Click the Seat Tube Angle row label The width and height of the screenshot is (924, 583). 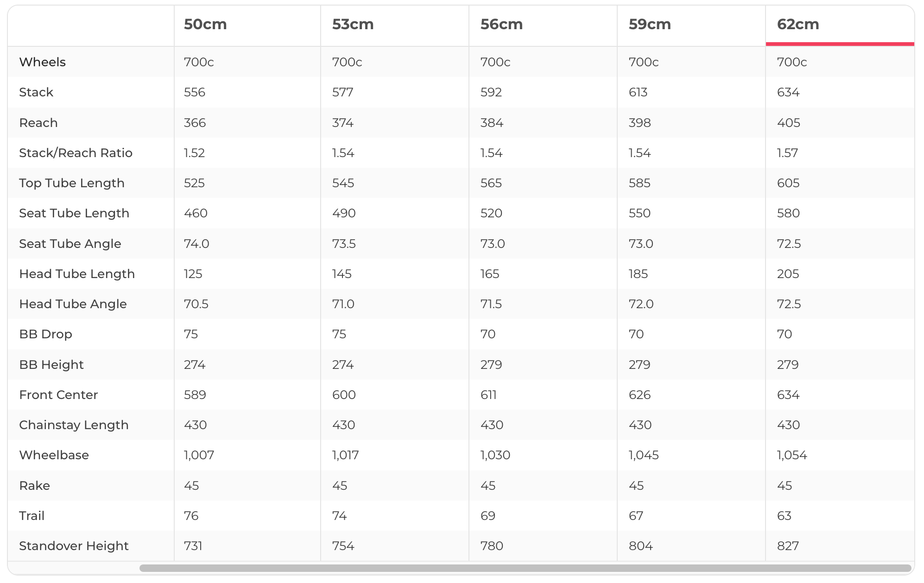point(70,244)
